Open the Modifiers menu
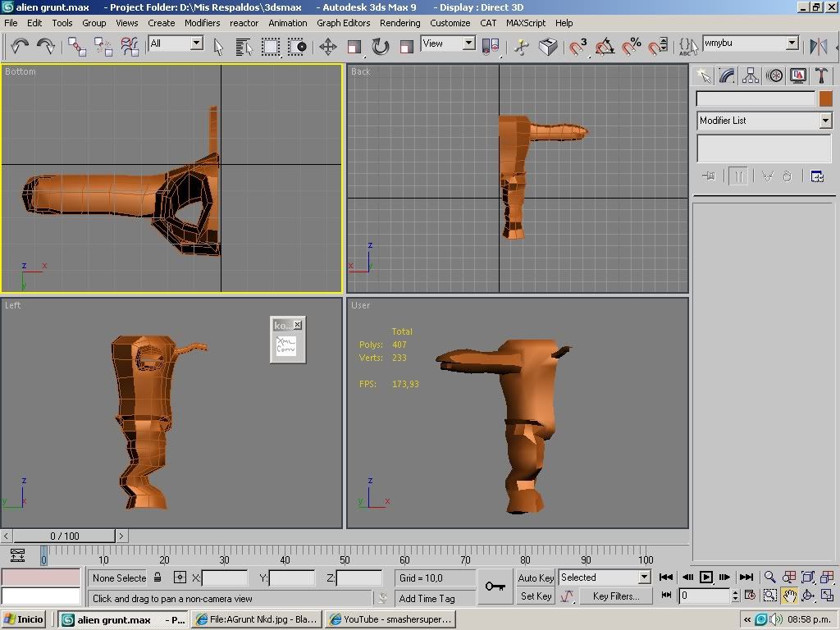The image size is (840, 630). [x=202, y=23]
